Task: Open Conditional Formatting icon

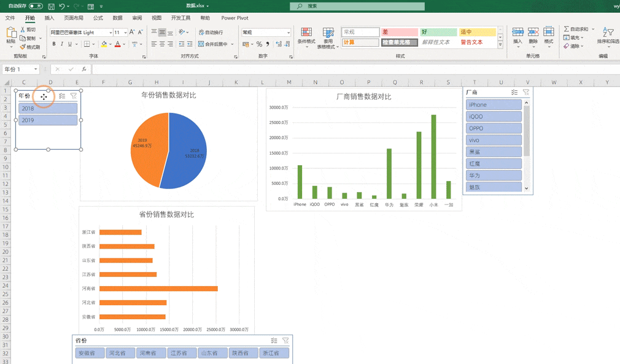Action: [306, 33]
